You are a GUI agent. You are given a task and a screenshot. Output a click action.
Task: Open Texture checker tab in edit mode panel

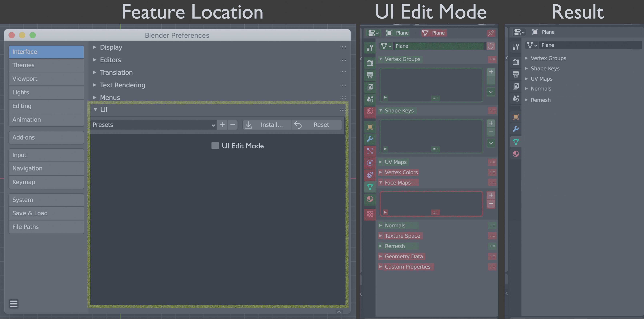pyautogui.click(x=370, y=215)
